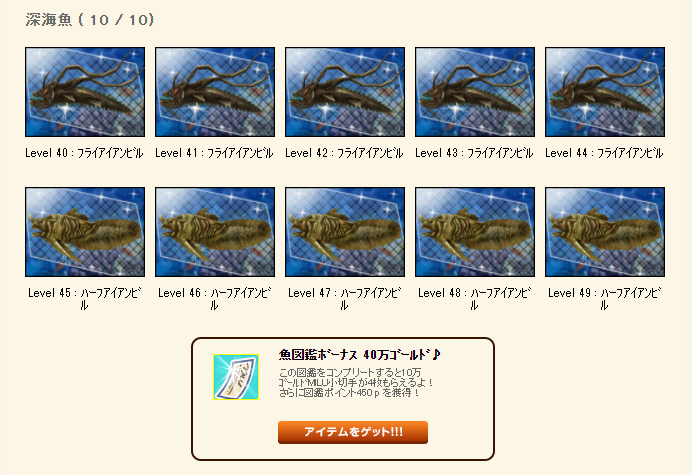Open the Level 41 フライアイアンビル fish image
This screenshot has width=692, height=475.
215,92
